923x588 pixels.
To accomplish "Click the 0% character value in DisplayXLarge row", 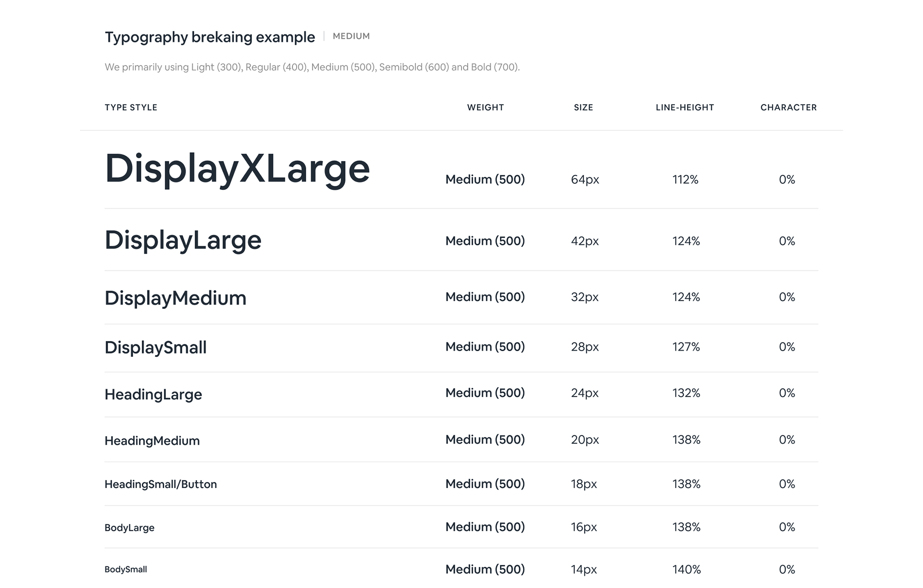I will coord(787,180).
